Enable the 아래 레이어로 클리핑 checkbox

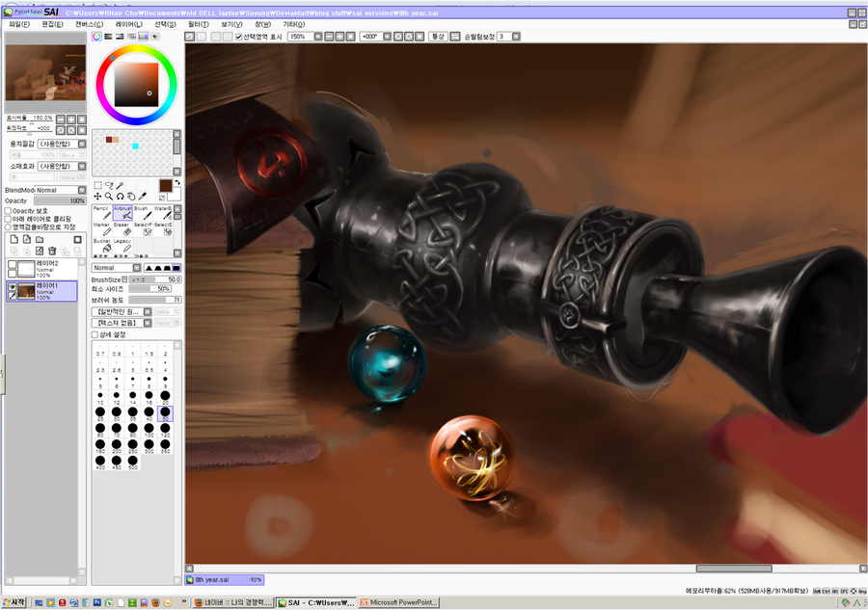(x=9, y=219)
